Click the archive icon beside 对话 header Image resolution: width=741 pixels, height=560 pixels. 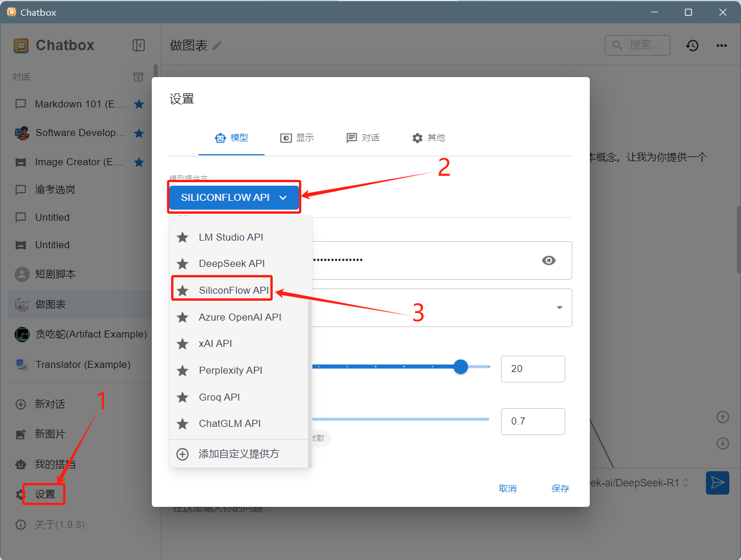coord(138,77)
